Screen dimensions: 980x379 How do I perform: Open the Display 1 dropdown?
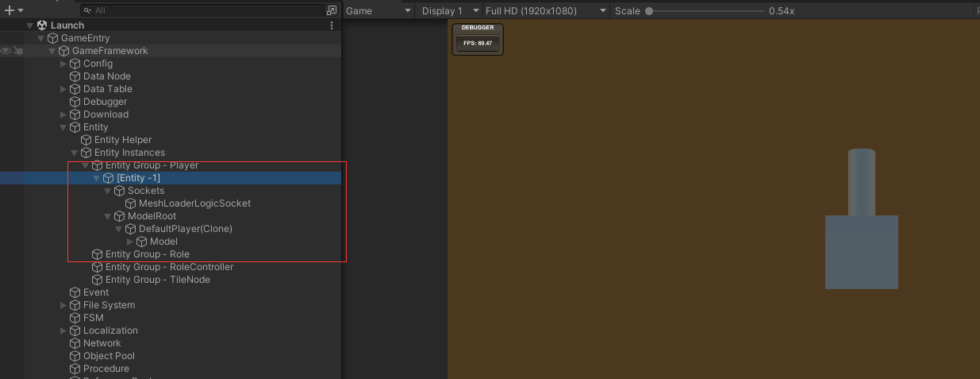(x=450, y=11)
